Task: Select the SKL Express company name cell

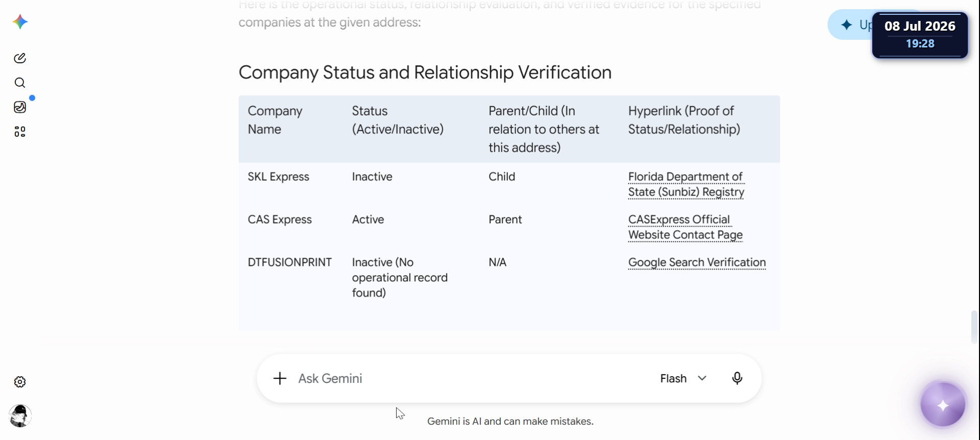Action: [279, 177]
